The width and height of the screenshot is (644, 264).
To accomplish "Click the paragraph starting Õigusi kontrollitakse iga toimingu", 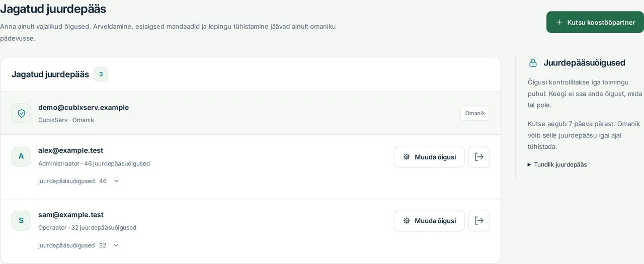I will [x=585, y=94].
